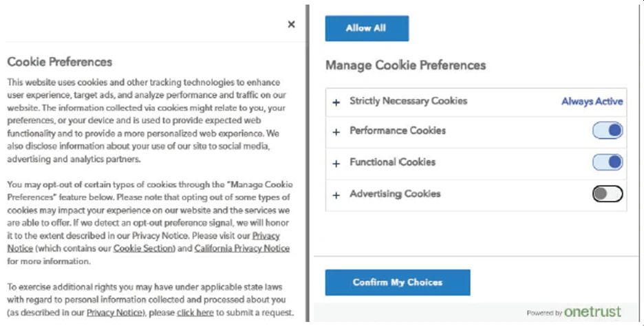The width and height of the screenshot is (644, 326).
Task: Click the Allow All button
Action: pyautogui.click(x=367, y=28)
